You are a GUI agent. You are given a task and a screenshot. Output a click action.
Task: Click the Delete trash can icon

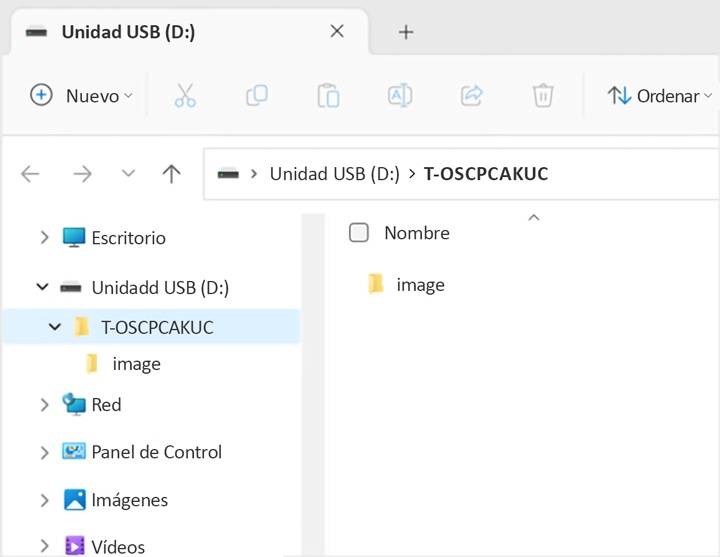click(543, 96)
